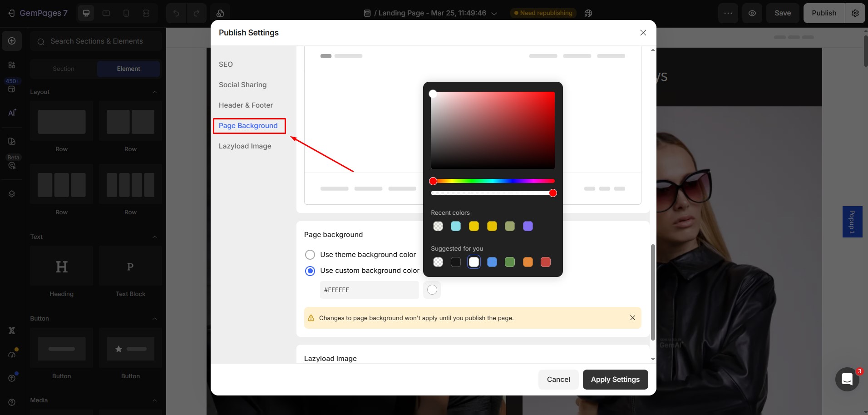Screen dimensions: 868x415
Task: Dismiss the page background warning banner
Action: [632, 318]
